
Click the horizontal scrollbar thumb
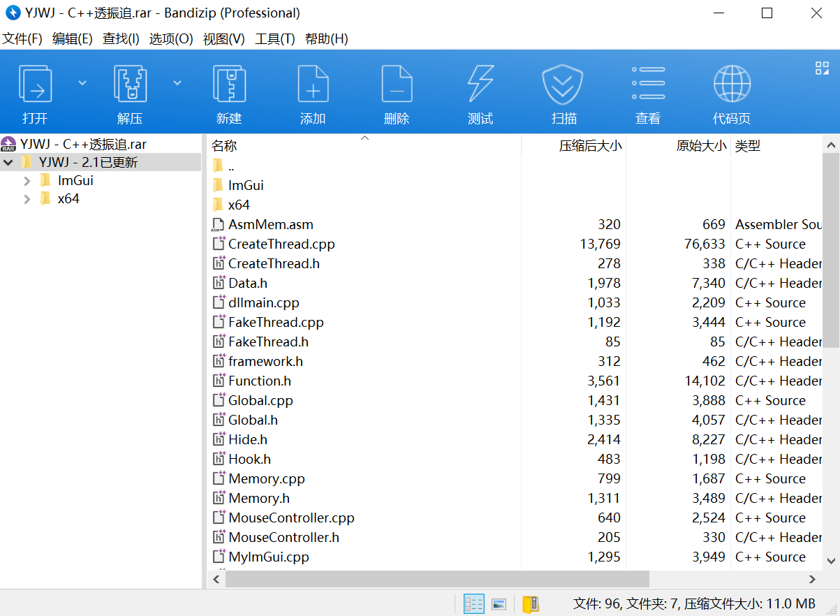[x=437, y=579]
